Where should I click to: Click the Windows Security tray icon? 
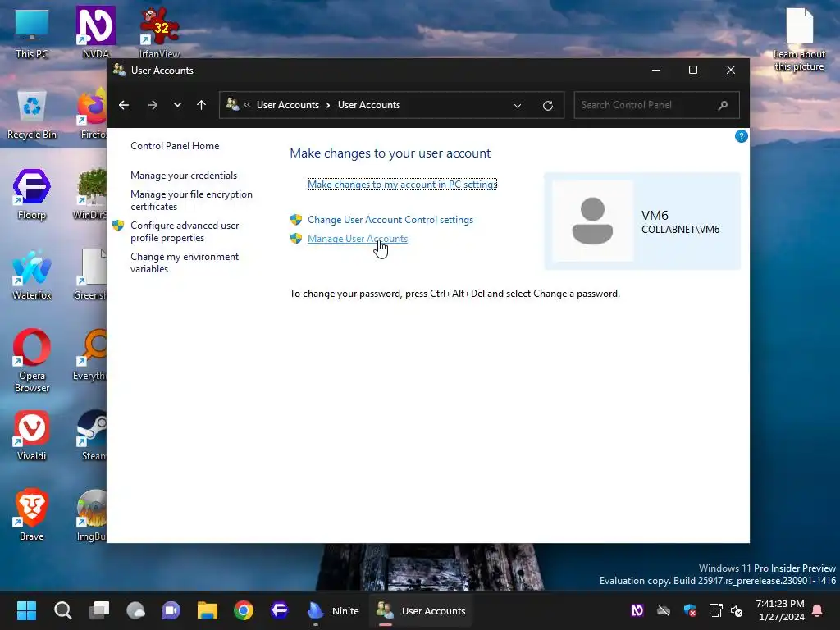click(690, 610)
